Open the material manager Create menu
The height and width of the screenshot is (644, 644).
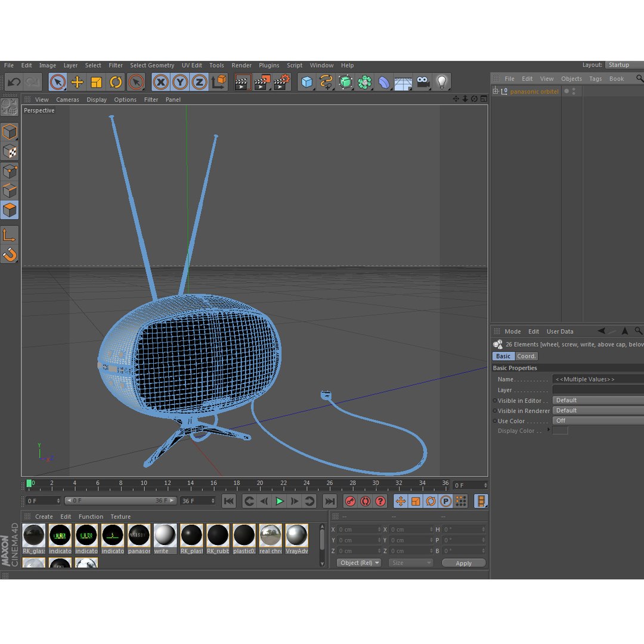click(44, 516)
